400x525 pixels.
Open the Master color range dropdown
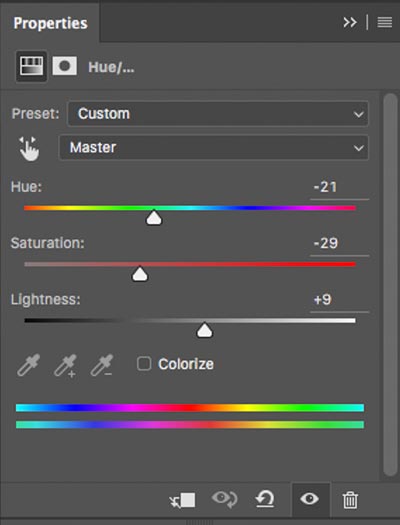click(214, 148)
